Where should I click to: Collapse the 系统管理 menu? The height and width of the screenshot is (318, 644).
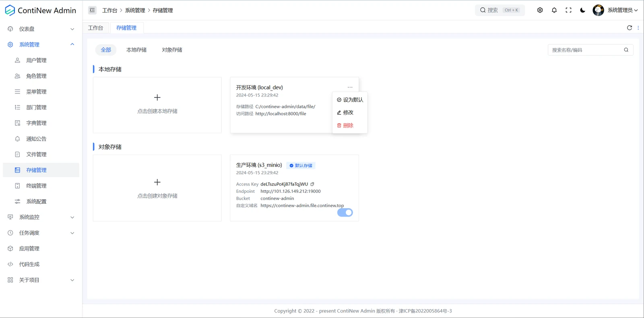(41, 45)
